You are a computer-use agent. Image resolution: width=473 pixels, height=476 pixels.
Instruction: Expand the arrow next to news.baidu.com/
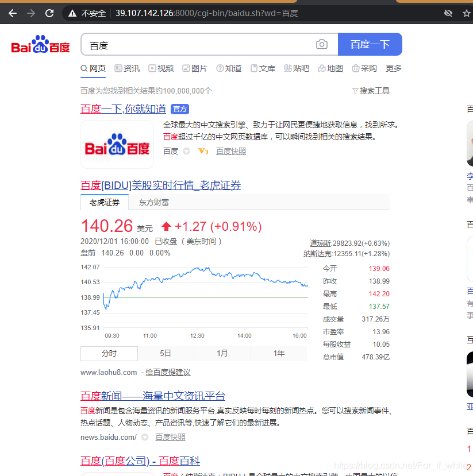coord(145,437)
